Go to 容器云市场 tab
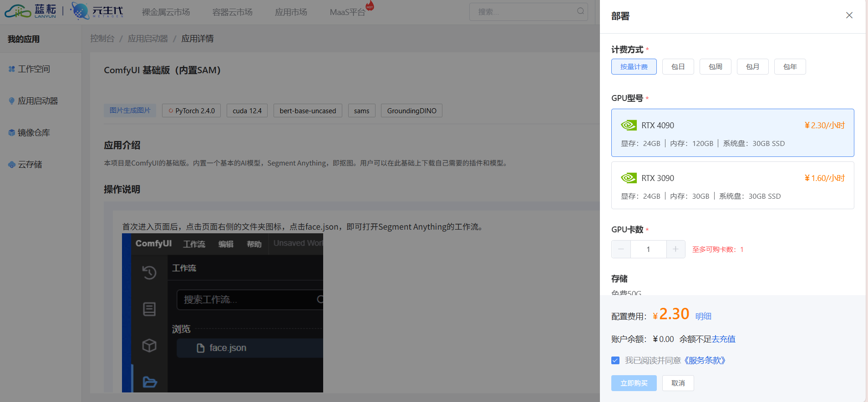868x402 pixels. coord(232,12)
